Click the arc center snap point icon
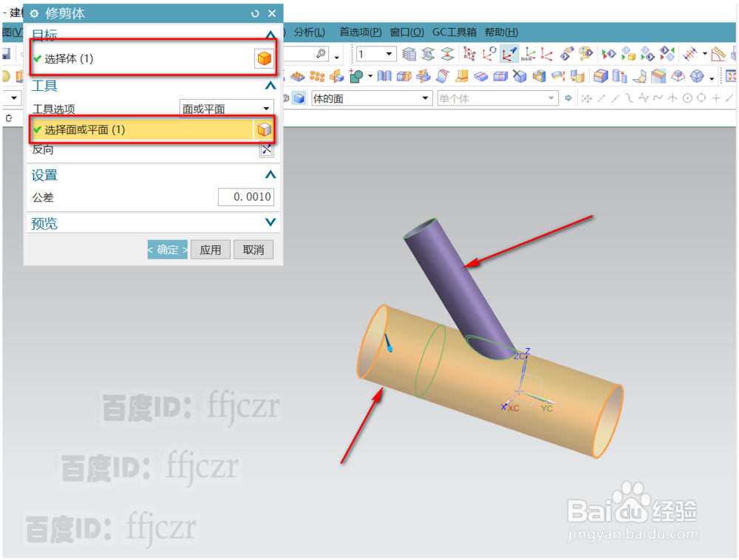This screenshot has width=739, height=560. tap(687, 98)
